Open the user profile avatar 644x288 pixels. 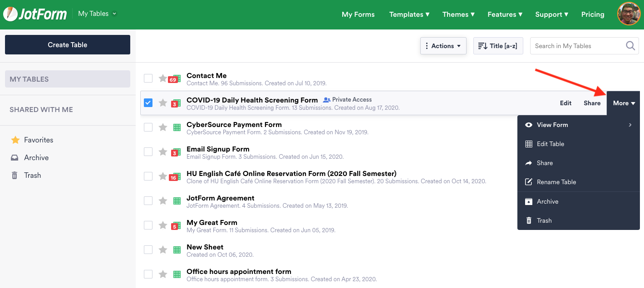[629, 14]
